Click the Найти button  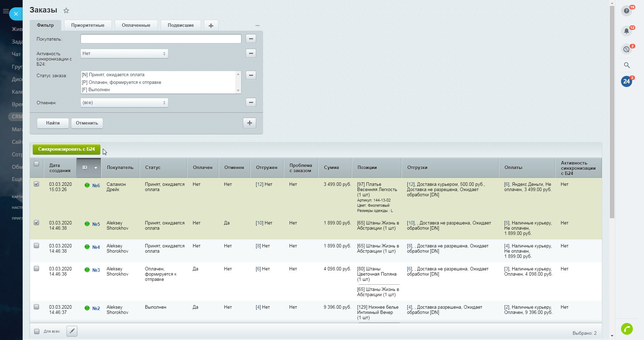(x=53, y=123)
